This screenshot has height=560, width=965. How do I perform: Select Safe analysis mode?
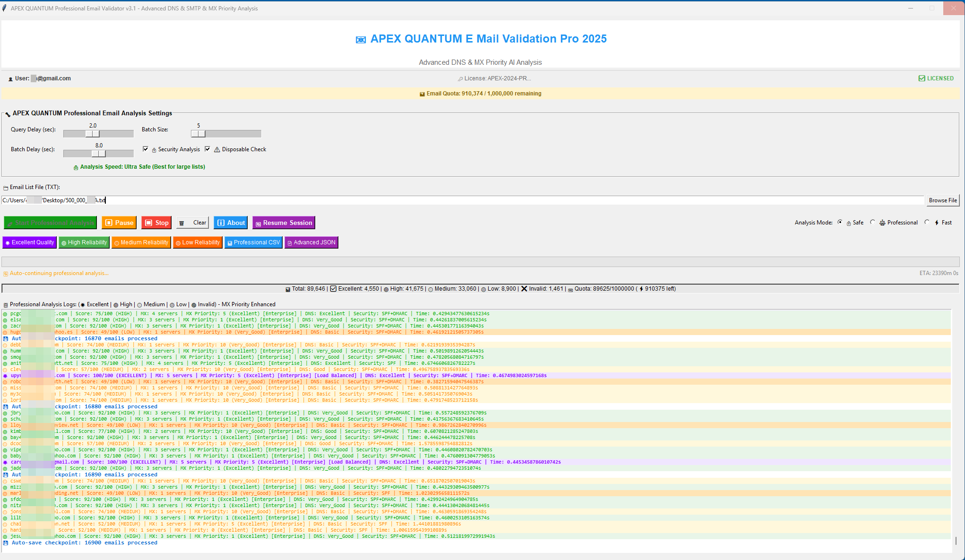[x=840, y=222]
